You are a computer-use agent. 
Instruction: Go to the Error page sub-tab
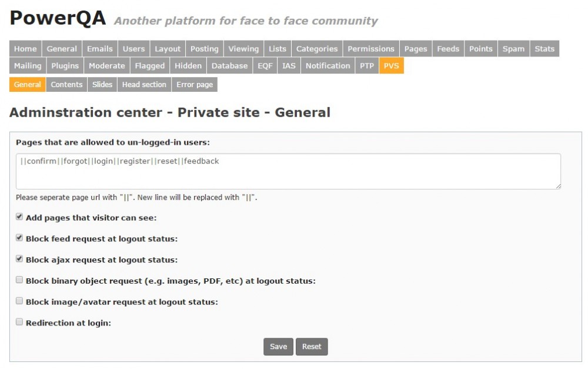point(195,85)
